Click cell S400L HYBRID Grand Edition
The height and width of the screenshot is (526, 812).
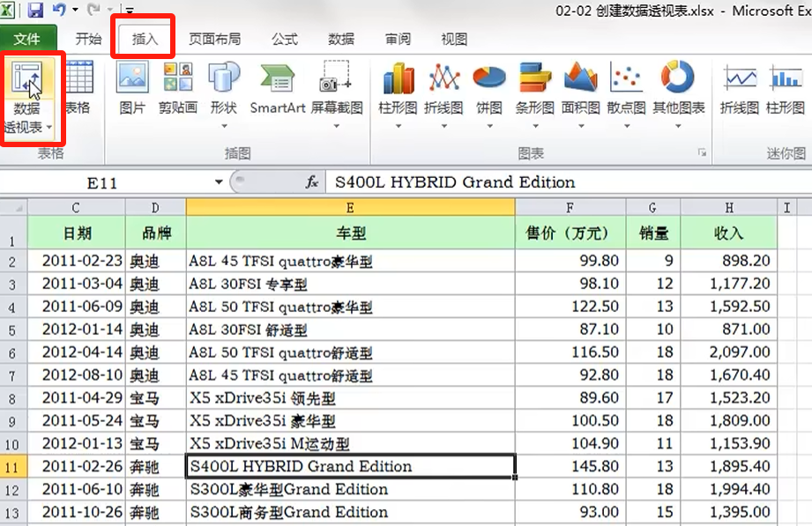351,466
